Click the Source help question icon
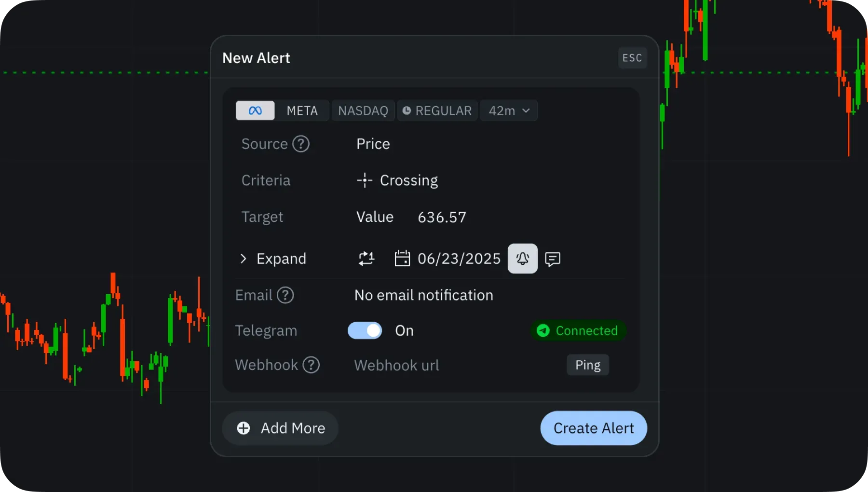The height and width of the screenshot is (492, 868). tap(301, 144)
